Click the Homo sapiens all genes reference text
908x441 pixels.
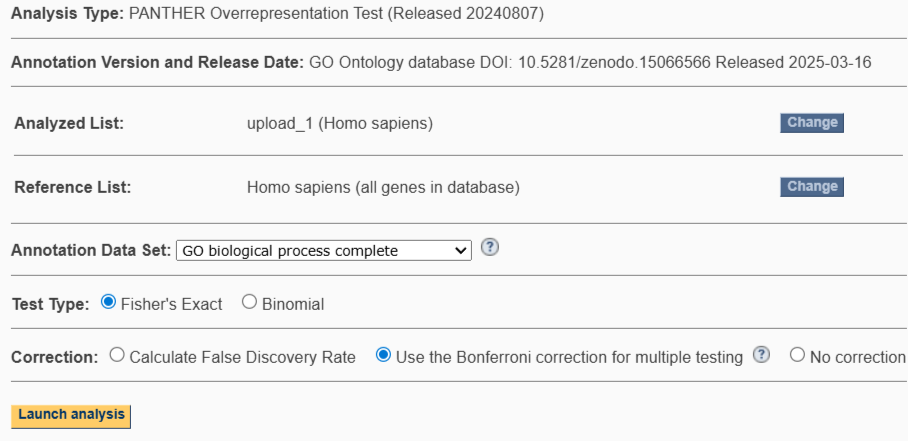[x=383, y=187]
